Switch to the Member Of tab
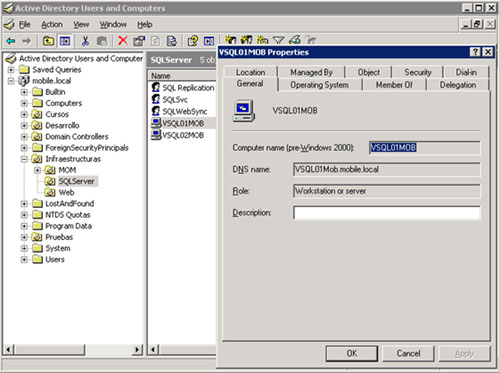This screenshot has height=373, width=500. [x=394, y=85]
